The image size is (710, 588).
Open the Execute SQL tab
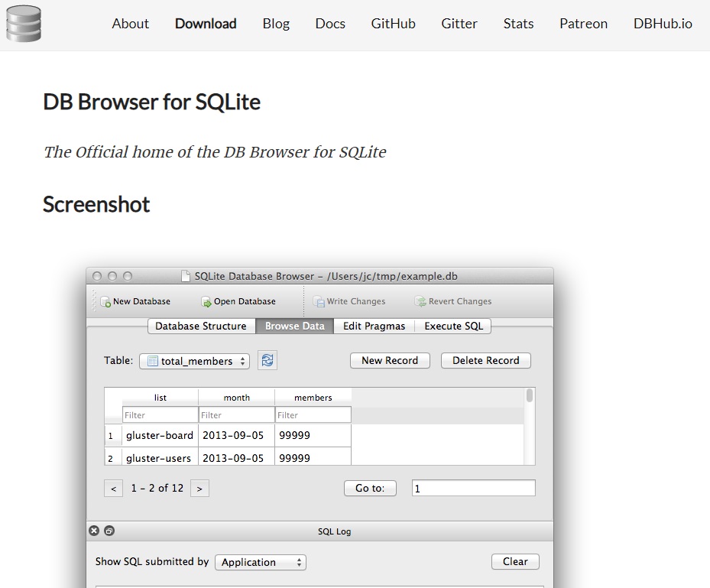click(x=453, y=326)
